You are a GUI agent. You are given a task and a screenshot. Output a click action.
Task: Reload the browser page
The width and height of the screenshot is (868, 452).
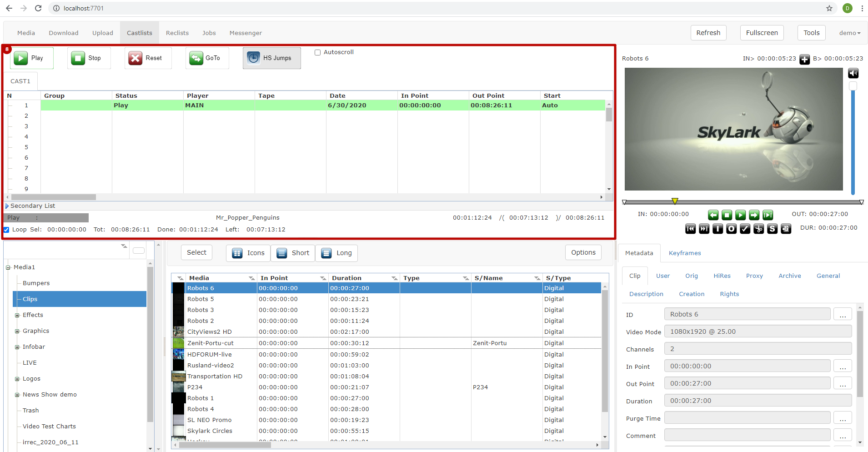[x=38, y=8]
